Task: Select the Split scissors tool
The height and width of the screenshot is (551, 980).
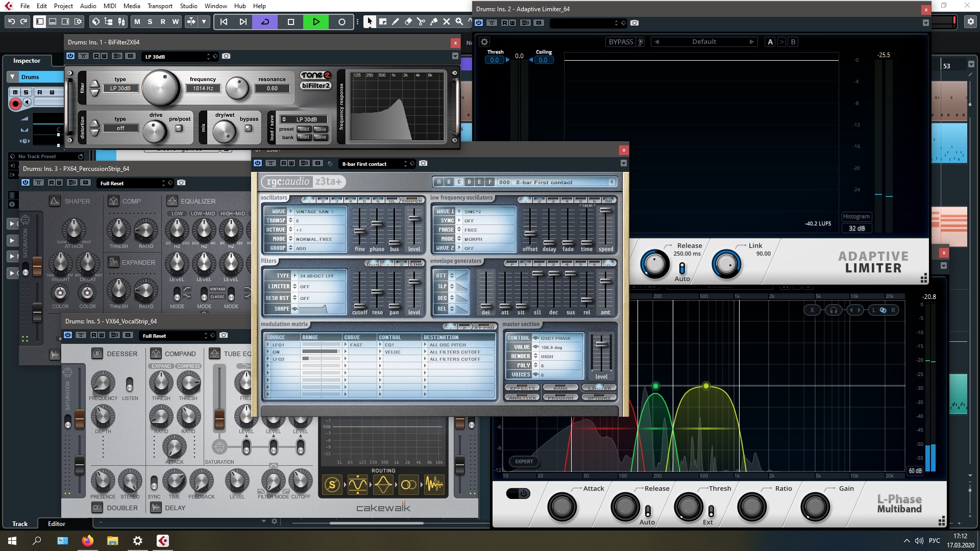Action: (421, 21)
